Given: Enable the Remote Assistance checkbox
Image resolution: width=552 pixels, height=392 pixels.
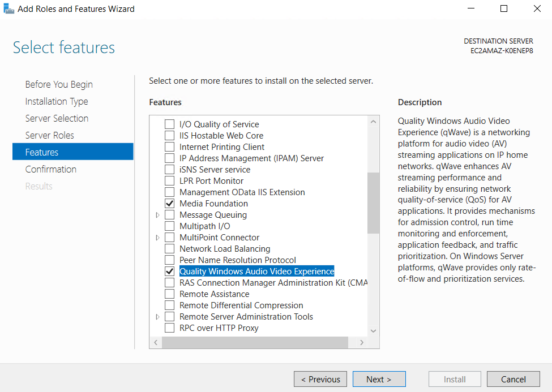Looking at the screenshot, I should pyautogui.click(x=170, y=294).
